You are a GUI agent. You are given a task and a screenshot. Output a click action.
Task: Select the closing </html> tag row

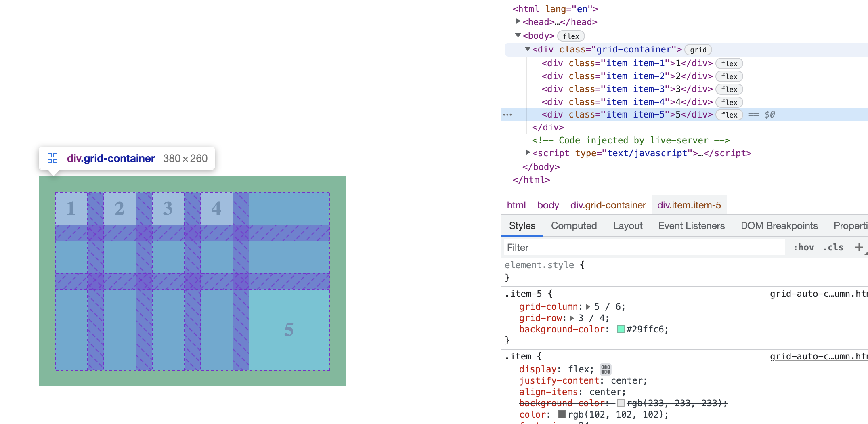[x=531, y=180]
